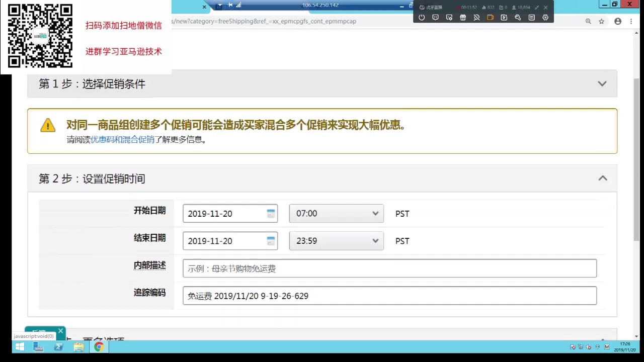This screenshot has height=362, width=644.
Task: Click the video playback icon in streaming toolbar
Action: [x=504, y=17]
